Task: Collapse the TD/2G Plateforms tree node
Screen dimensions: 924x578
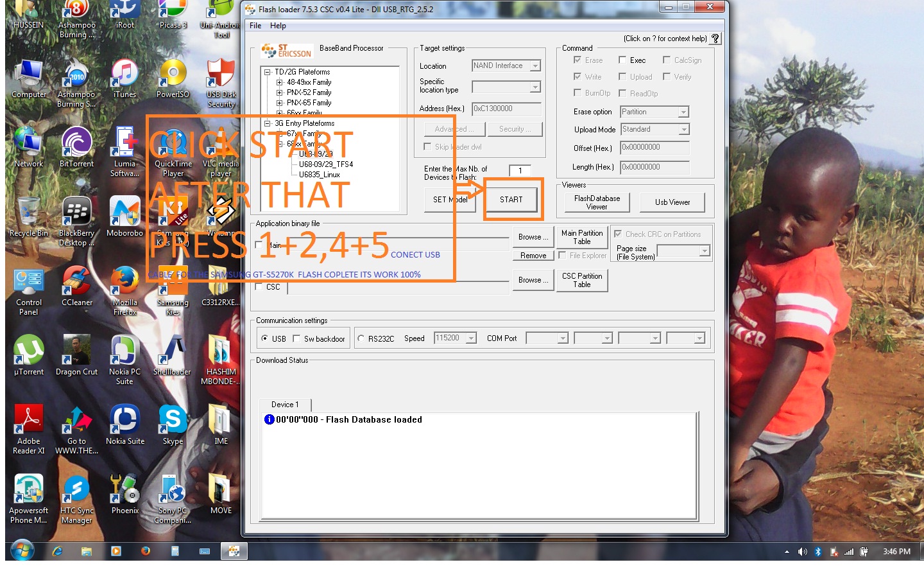Action: (x=268, y=72)
